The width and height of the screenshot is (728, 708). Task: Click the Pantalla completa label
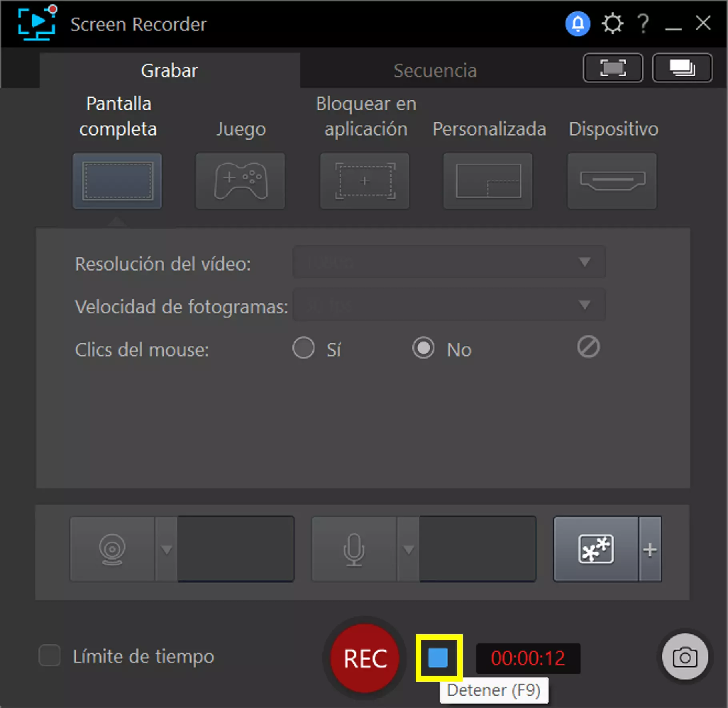[118, 116]
